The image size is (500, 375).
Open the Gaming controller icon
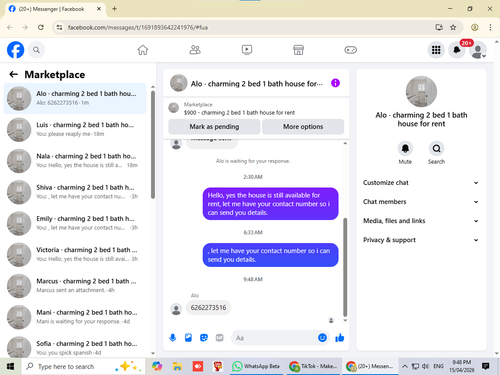pyautogui.click(x=350, y=50)
